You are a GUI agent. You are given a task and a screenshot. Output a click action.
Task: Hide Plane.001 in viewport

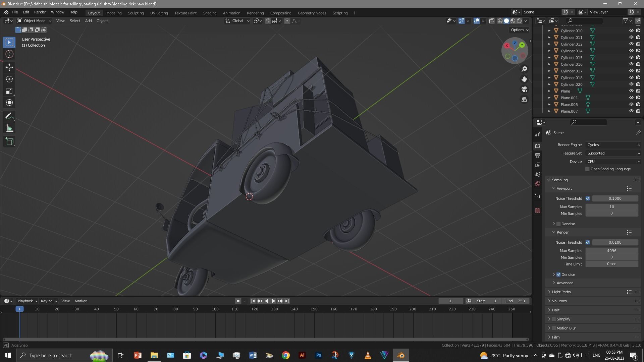coord(631,98)
